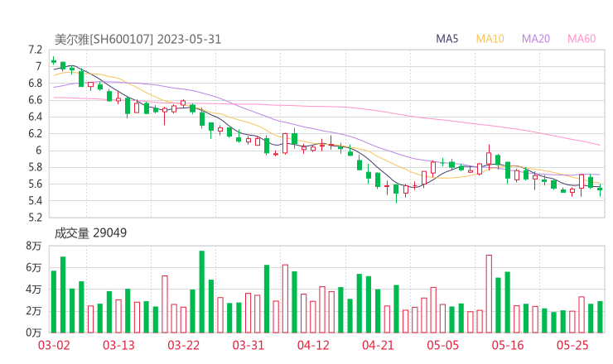Image resolution: width=613 pixels, height=364 pixels.
Task: Click the 6.6 price axis label
Action: click(x=35, y=100)
